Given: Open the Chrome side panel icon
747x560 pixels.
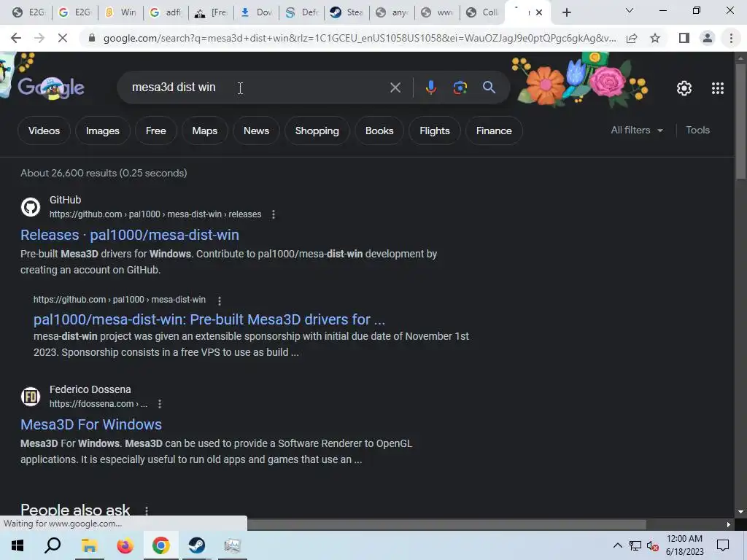Looking at the screenshot, I should tap(684, 38).
